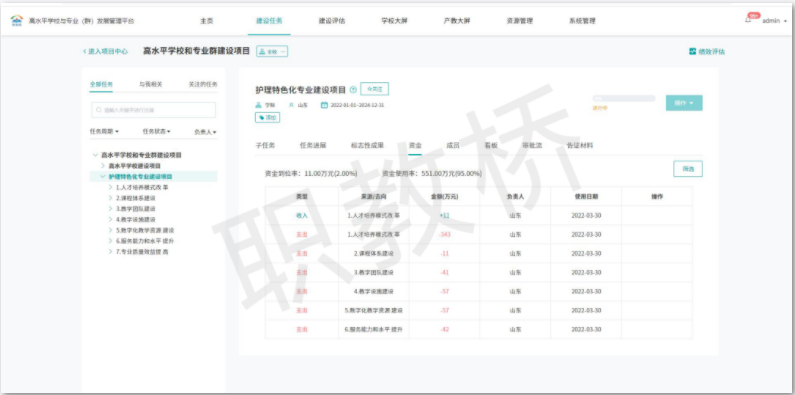Switch to the 全部任务 tab
This screenshot has width=795, height=395.
[101, 85]
